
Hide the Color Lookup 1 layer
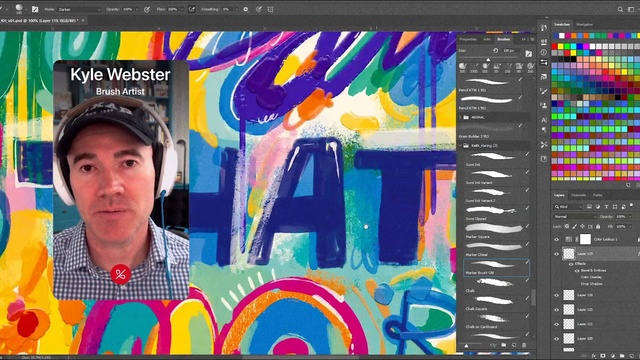[x=556, y=240]
